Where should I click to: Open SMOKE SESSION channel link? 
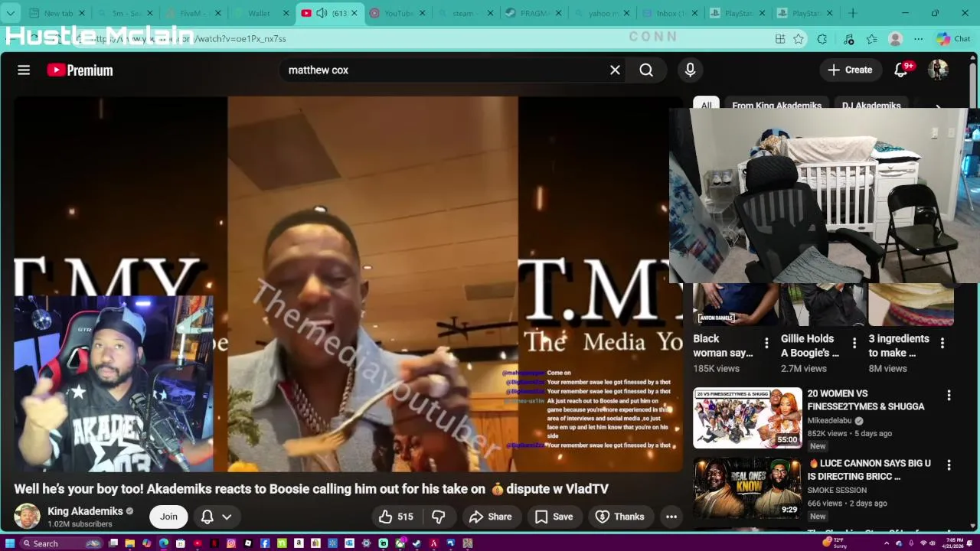point(837,490)
